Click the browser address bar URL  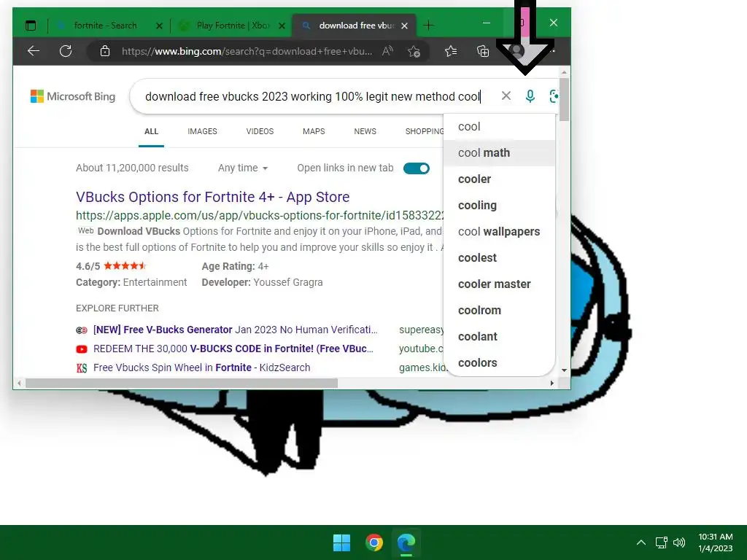pos(247,51)
